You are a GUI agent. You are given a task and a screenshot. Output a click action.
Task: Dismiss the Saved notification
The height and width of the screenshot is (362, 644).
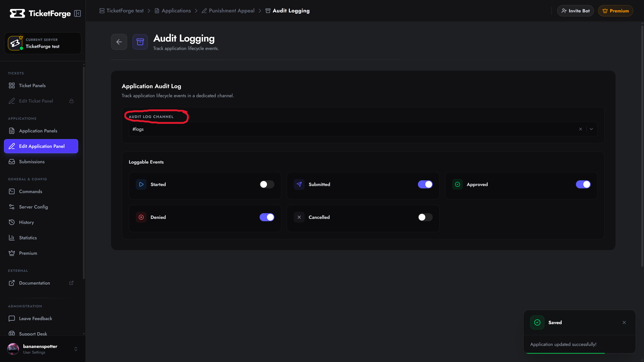pyautogui.click(x=624, y=323)
